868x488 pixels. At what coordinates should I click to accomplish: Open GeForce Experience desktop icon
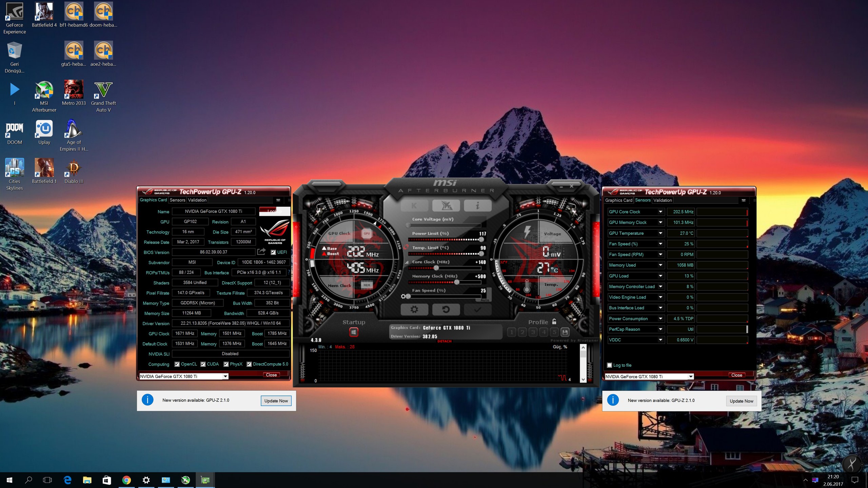(15, 19)
